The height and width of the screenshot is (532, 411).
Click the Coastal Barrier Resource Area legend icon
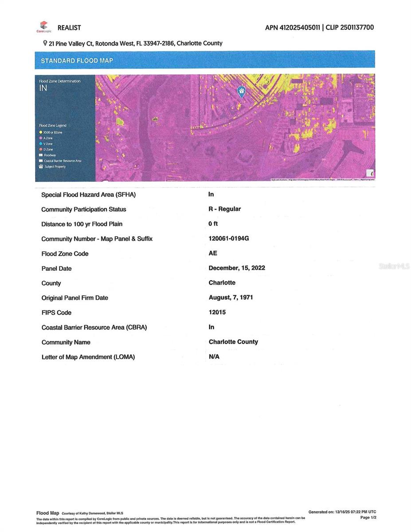coord(41,161)
